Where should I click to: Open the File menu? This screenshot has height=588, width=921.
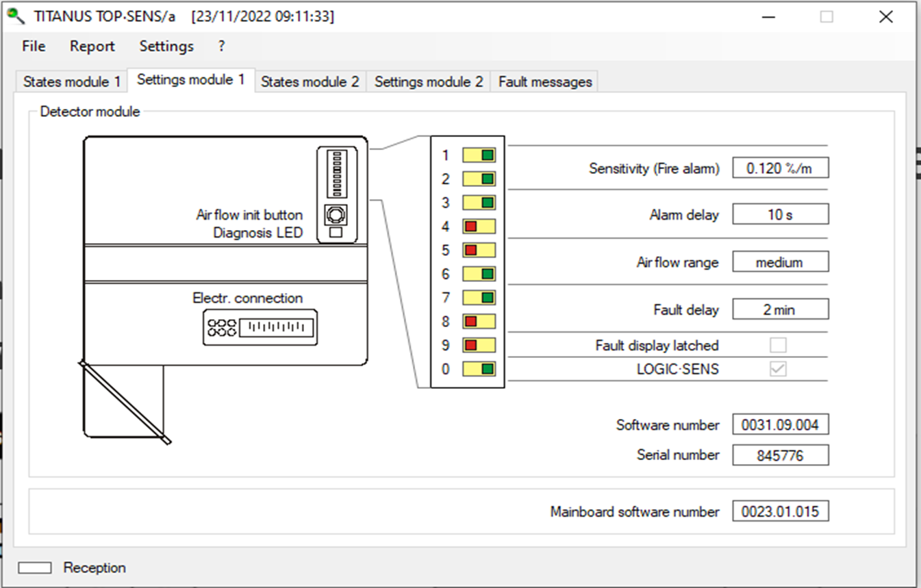coord(34,46)
